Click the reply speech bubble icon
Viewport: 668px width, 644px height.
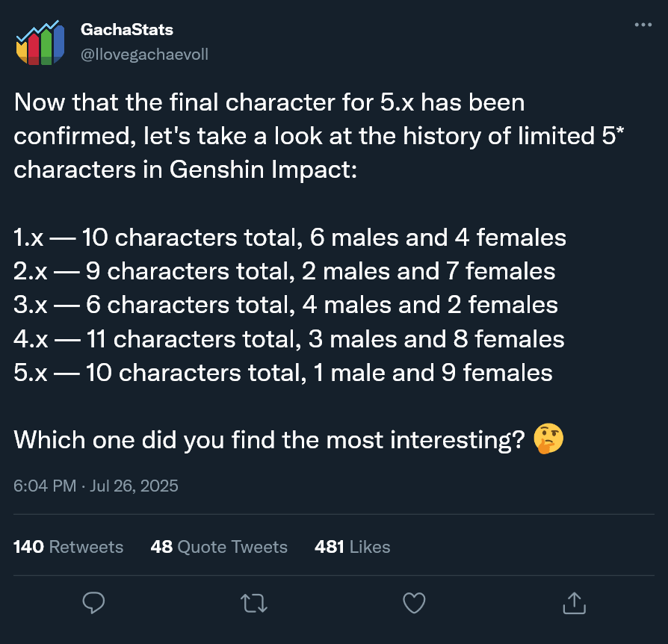(x=93, y=603)
